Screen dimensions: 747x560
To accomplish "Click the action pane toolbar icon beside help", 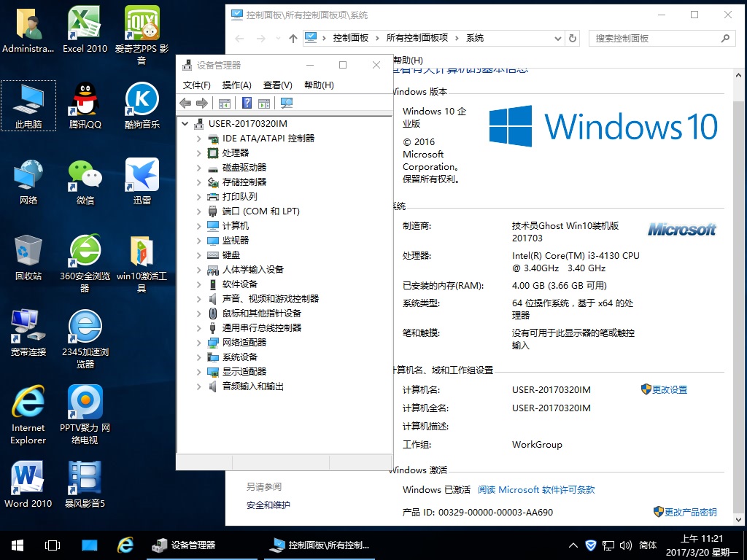I will [x=264, y=103].
